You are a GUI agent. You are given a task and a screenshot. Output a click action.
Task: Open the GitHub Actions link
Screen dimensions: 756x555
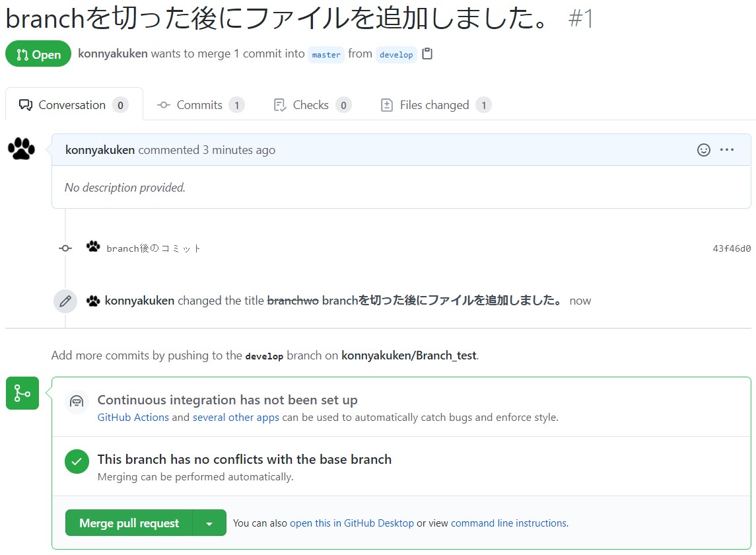click(x=133, y=418)
